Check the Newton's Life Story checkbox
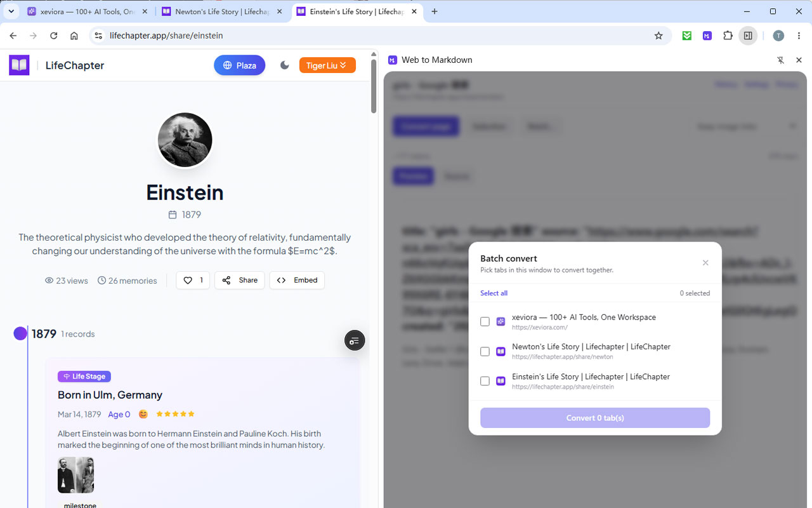The image size is (812, 508). click(x=485, y=351)
